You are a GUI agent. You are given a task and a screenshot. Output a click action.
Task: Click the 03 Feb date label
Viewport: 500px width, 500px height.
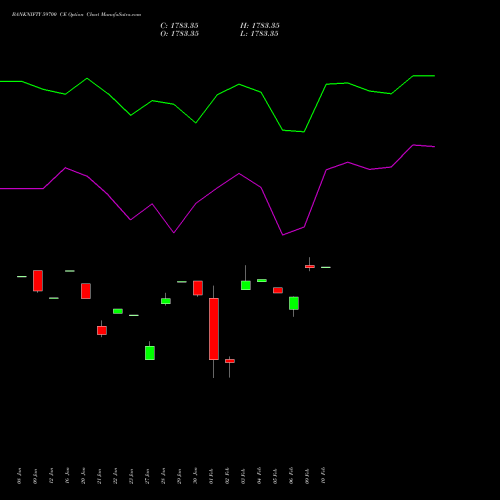[x=243, y=476]
